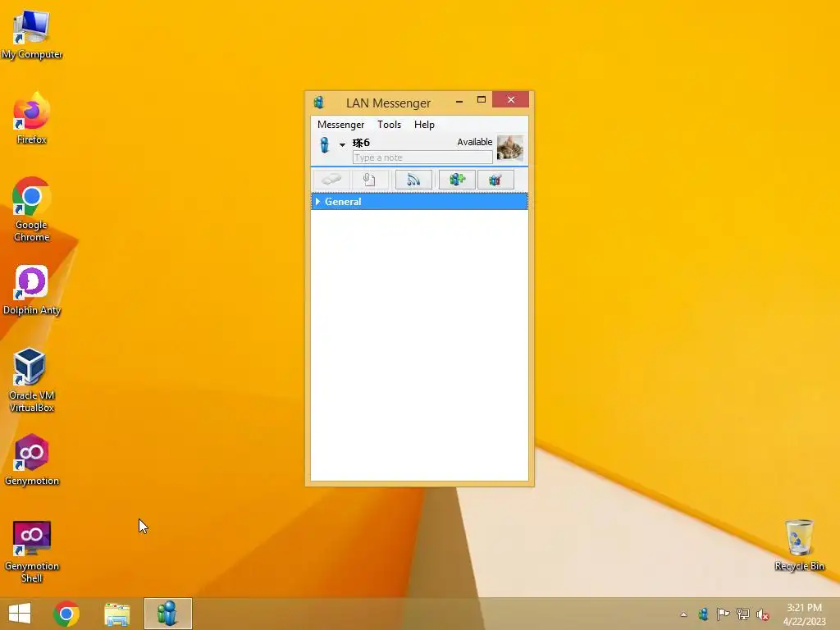840x630 pixels.
Task: Open Action Center flag icon
Action: [x=723, y=614]
